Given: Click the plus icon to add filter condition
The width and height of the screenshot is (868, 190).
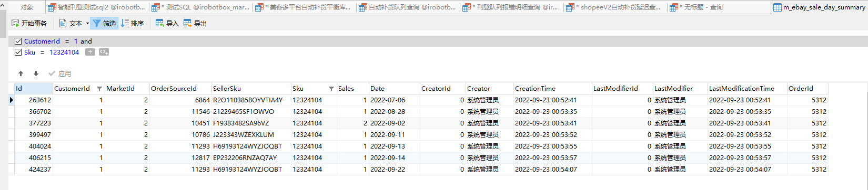Looking at the screenshot, I should [90, 52].
